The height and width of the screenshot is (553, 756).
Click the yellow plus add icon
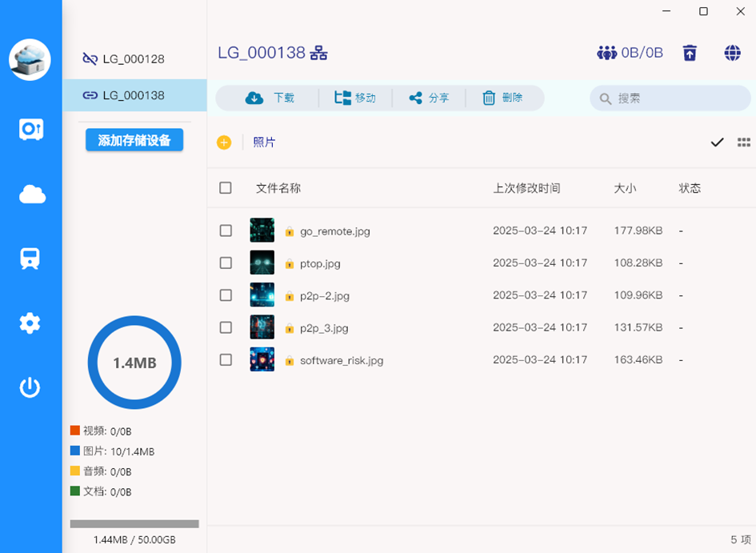(224, 142)
